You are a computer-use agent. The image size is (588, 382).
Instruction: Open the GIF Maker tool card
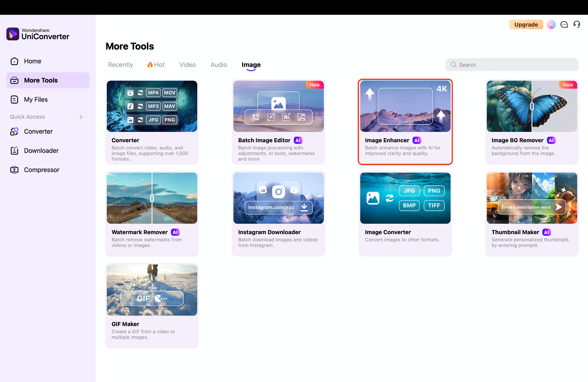(x=152, y=305)
